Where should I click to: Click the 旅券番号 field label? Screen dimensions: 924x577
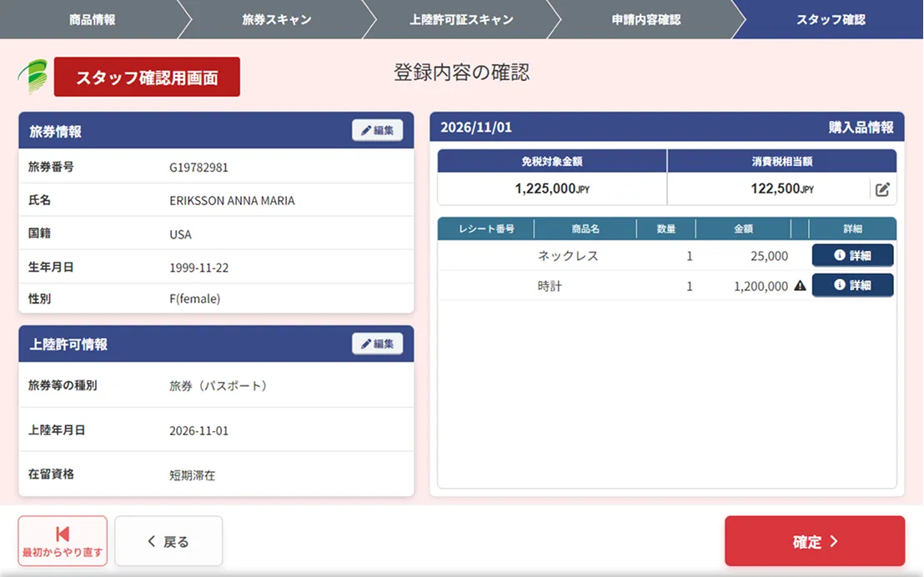click(x=51, y=167)
